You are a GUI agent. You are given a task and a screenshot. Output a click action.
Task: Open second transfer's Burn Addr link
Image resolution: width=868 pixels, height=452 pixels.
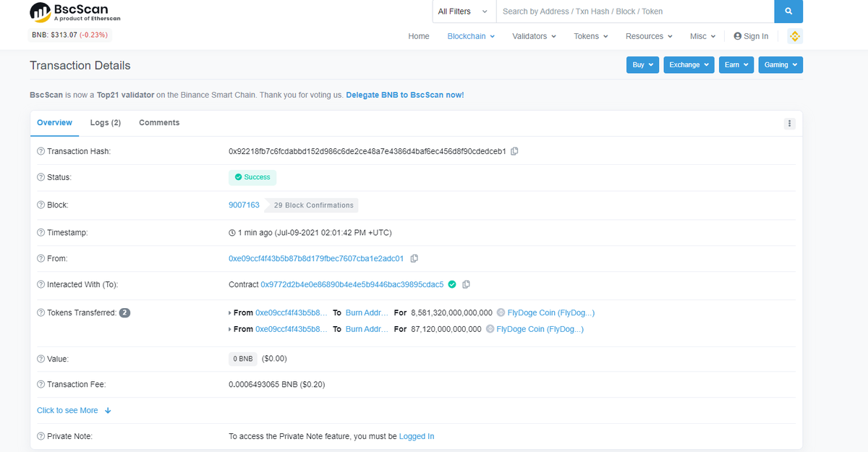click(367, 329)
